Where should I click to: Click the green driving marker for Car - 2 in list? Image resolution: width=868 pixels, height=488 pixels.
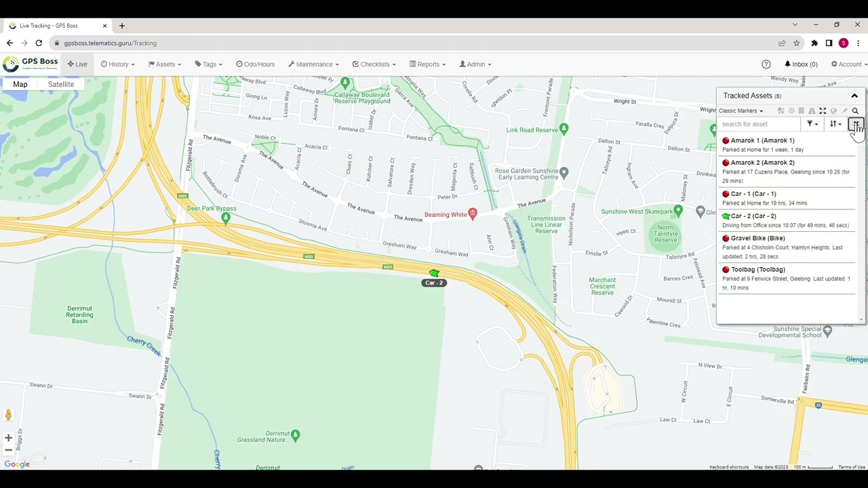click(x=726, y=216)
